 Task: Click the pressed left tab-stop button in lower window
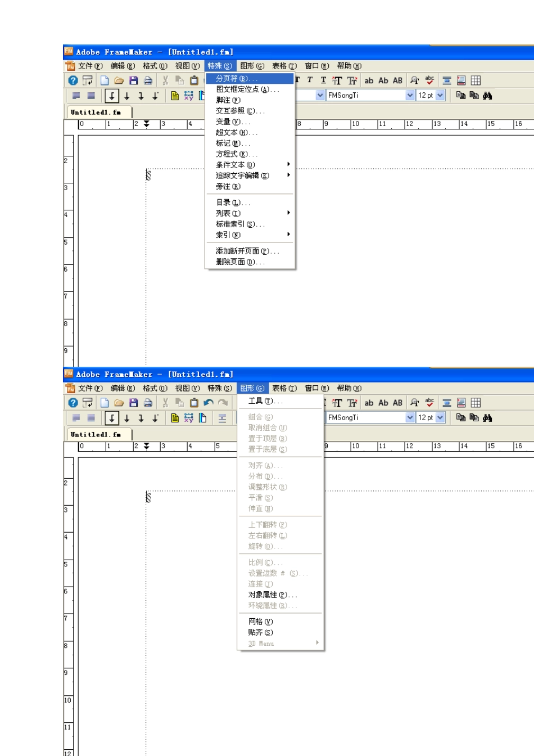[x=112, y=418]
